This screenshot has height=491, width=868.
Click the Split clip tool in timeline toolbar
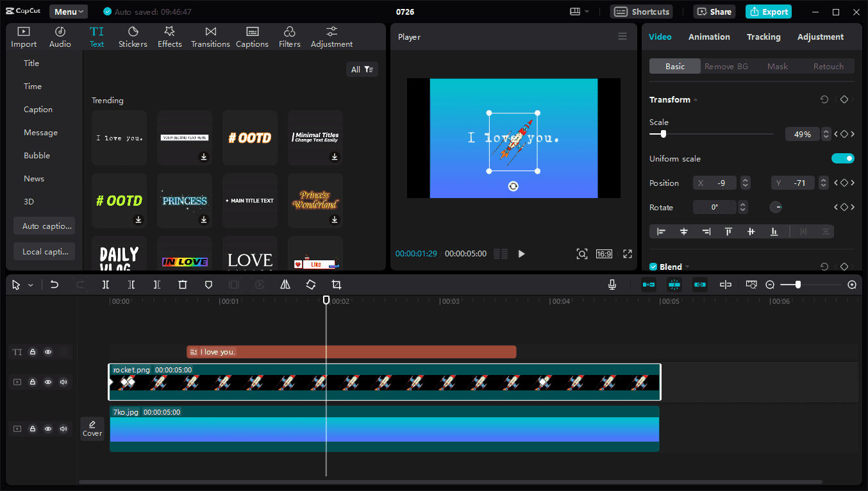point(106,285)
